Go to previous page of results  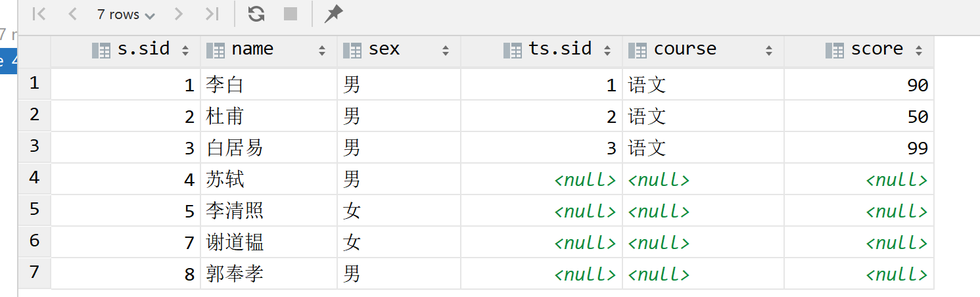(x=73, y=14)
